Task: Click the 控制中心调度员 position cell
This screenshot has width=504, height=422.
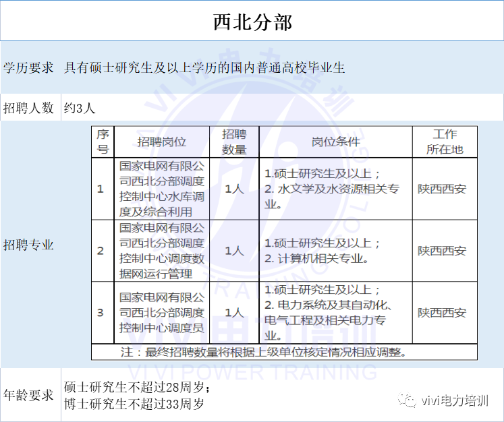Action: click(x=162, y=313)
